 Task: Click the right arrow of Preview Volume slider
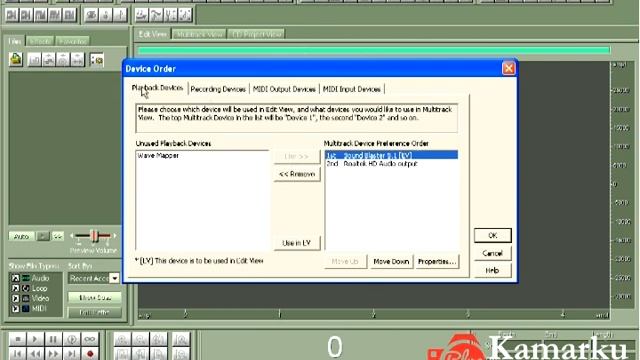pyautogui.click(x=115, y=236)
